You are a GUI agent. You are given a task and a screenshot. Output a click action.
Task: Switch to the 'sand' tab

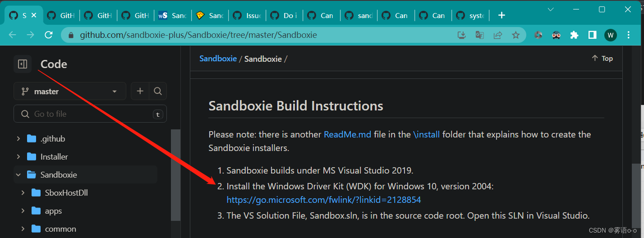click(359, 15)
